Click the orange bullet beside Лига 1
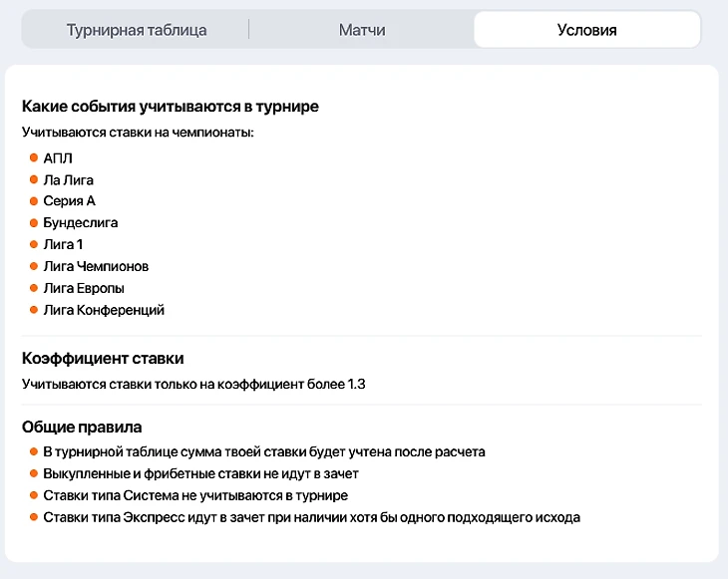The width and height of the screenshot is (728, 579). click(34, 244)
